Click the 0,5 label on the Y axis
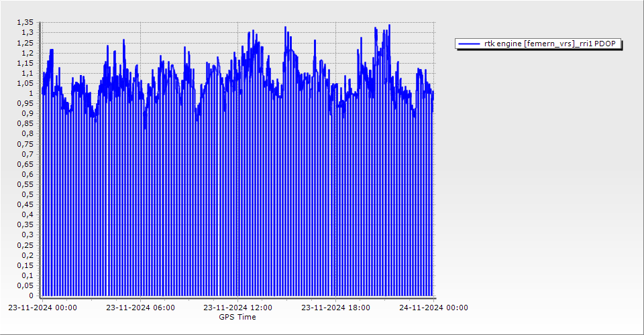This screenshot has width=644, height=335. tap(28, 194)
